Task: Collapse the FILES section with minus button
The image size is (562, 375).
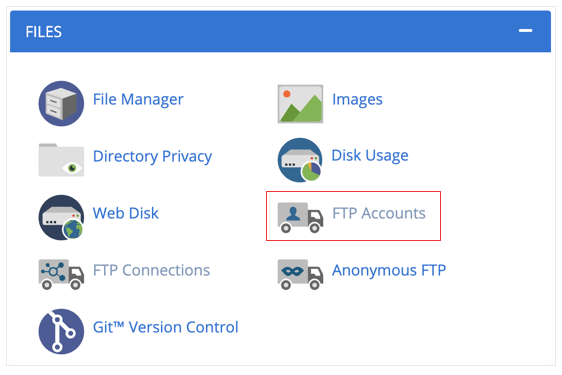Action: [525, 31]
